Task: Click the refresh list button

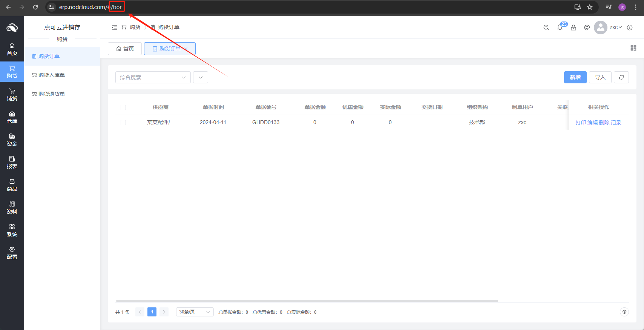Action: point(621,77)
